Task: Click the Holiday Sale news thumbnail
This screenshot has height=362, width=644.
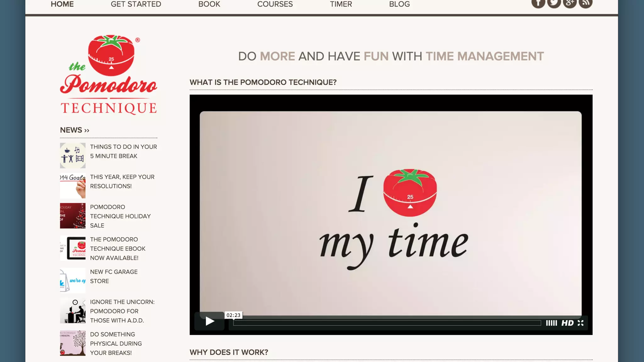Action: pyautogui.click(x=73, y=216)
